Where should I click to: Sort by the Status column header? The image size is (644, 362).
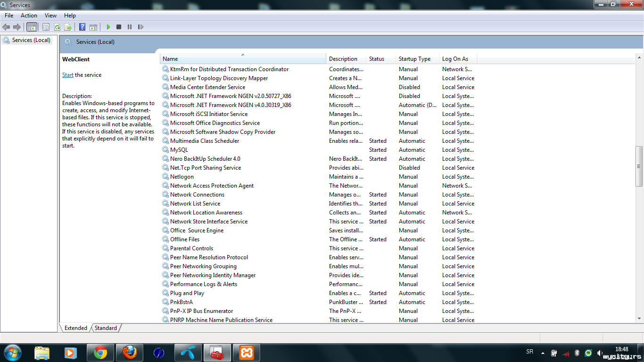click(381, 59)
